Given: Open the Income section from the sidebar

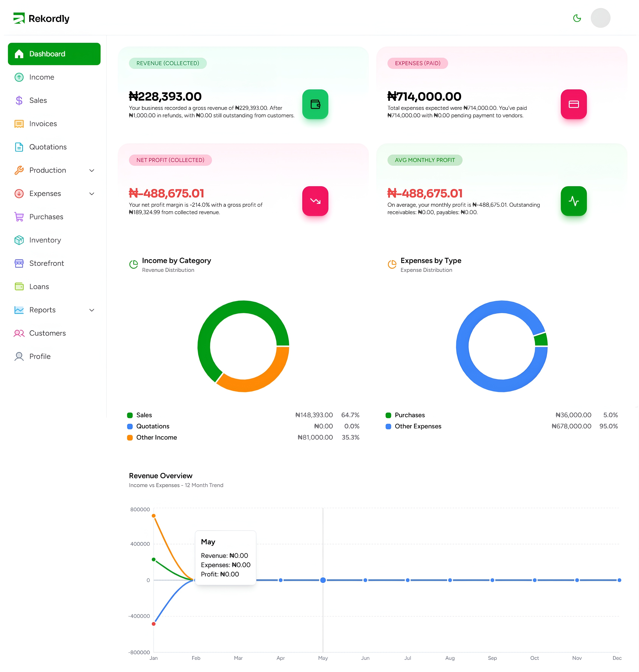Looking at the screenshot, I should pyautogui.click(x=19, y=77).
